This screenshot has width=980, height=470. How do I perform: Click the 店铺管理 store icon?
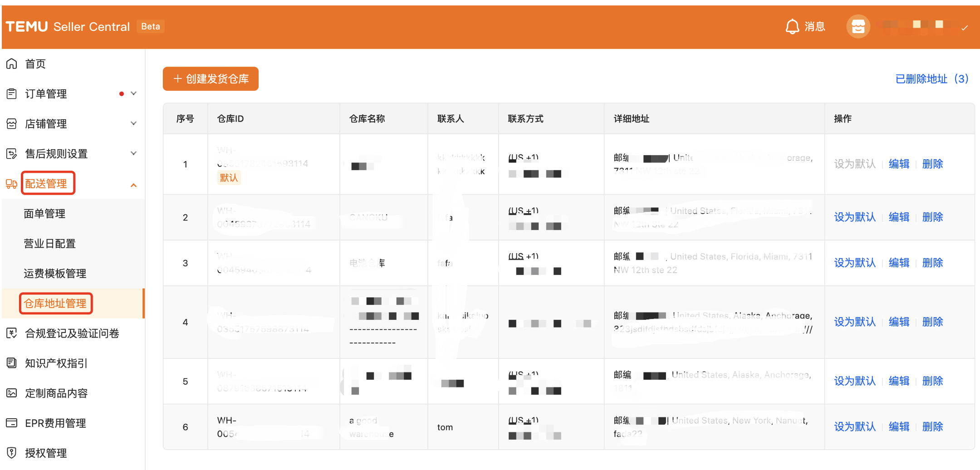[12, 124]
